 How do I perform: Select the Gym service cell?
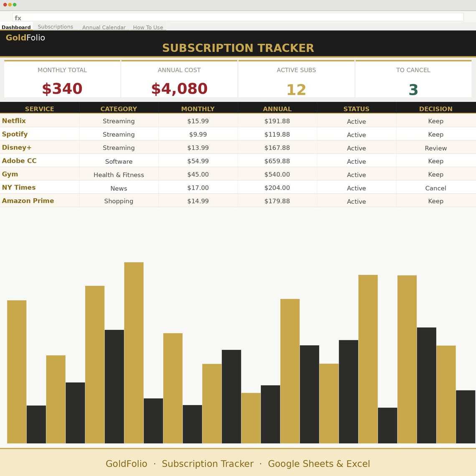click(40, 174)
